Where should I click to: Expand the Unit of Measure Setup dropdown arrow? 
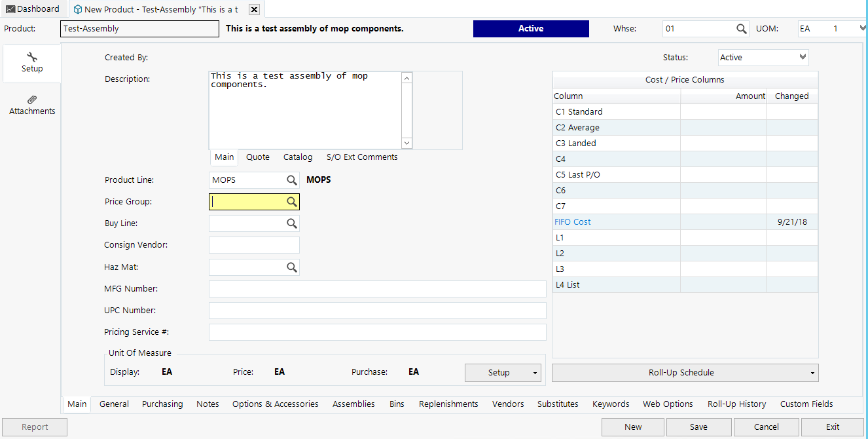536,372
